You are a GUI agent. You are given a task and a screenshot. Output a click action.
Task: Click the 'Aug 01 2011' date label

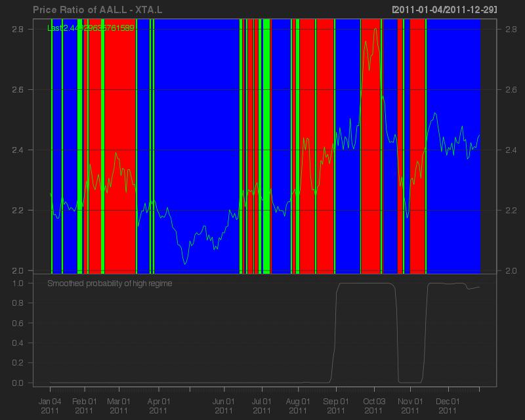coord(298,406)
